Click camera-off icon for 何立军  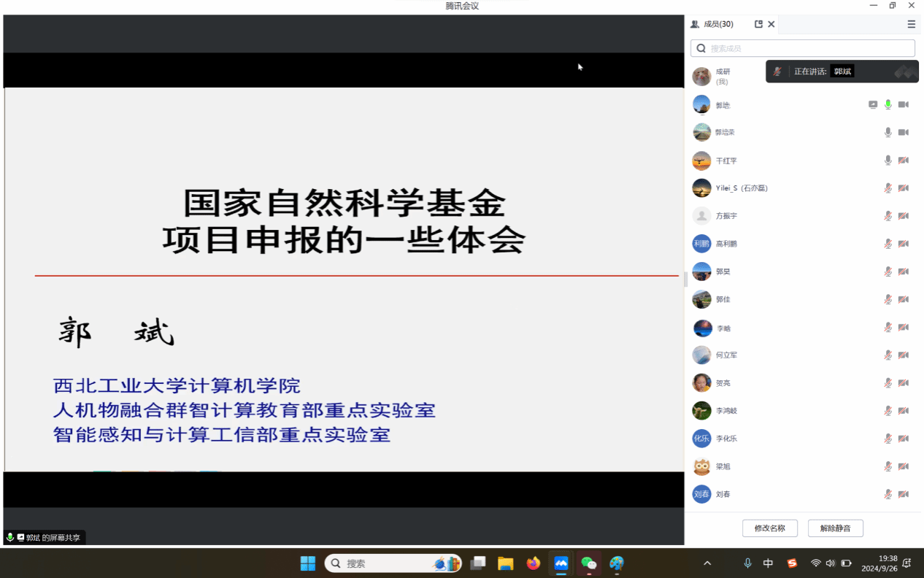pos(904,355)
